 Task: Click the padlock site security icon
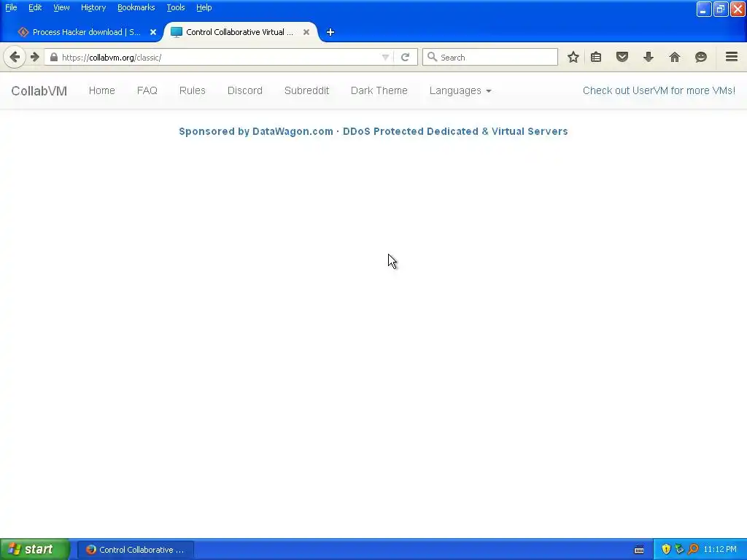pos(54,57)
